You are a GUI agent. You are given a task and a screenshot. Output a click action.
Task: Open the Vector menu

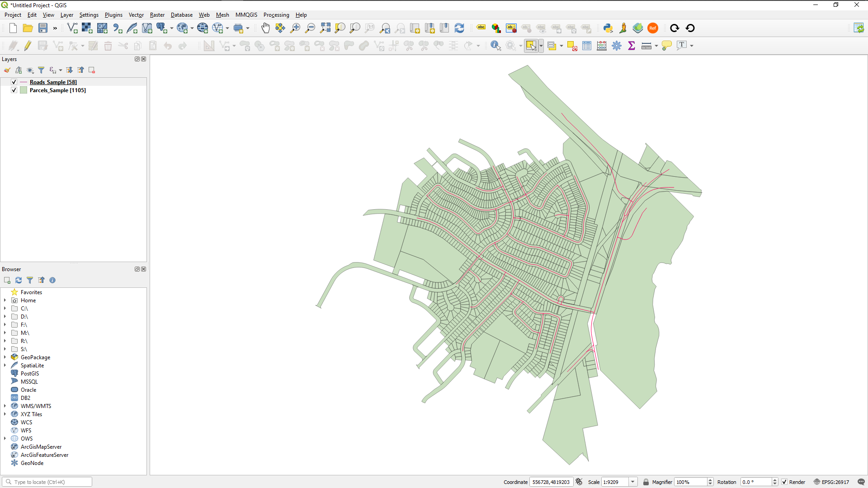[136, 15]
